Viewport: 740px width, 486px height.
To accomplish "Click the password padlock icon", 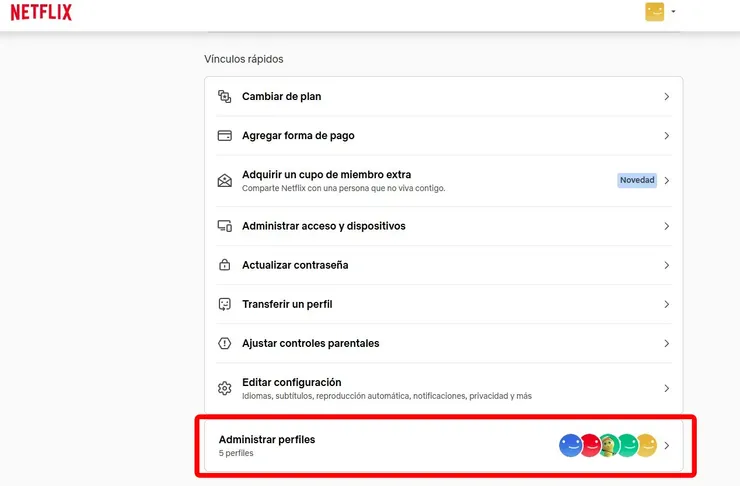I will [225, 265].
